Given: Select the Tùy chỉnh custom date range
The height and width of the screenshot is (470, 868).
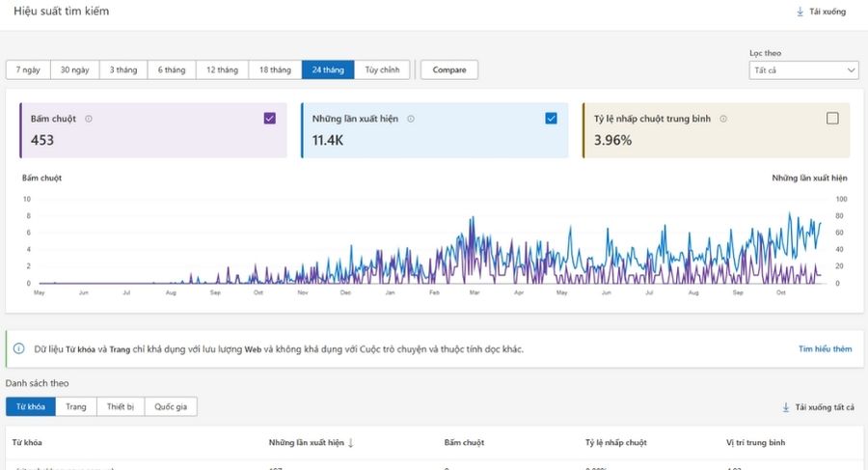Looking at the screenshot, I should 384,69.
